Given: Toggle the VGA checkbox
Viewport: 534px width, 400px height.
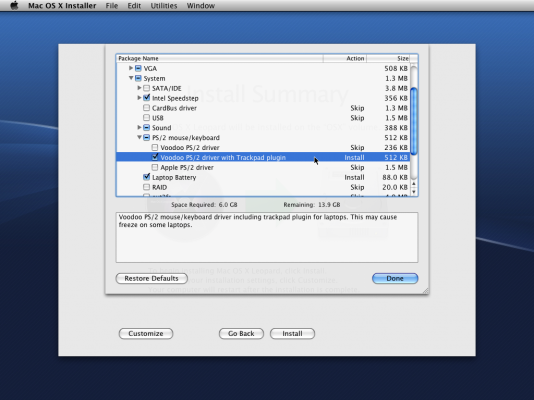Looking at the screenshot, I should click(138, 68).
